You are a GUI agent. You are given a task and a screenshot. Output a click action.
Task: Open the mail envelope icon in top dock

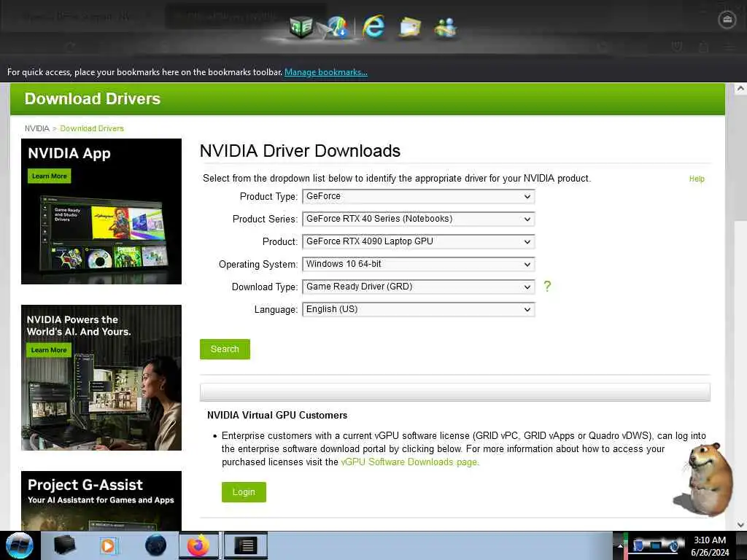410,27
